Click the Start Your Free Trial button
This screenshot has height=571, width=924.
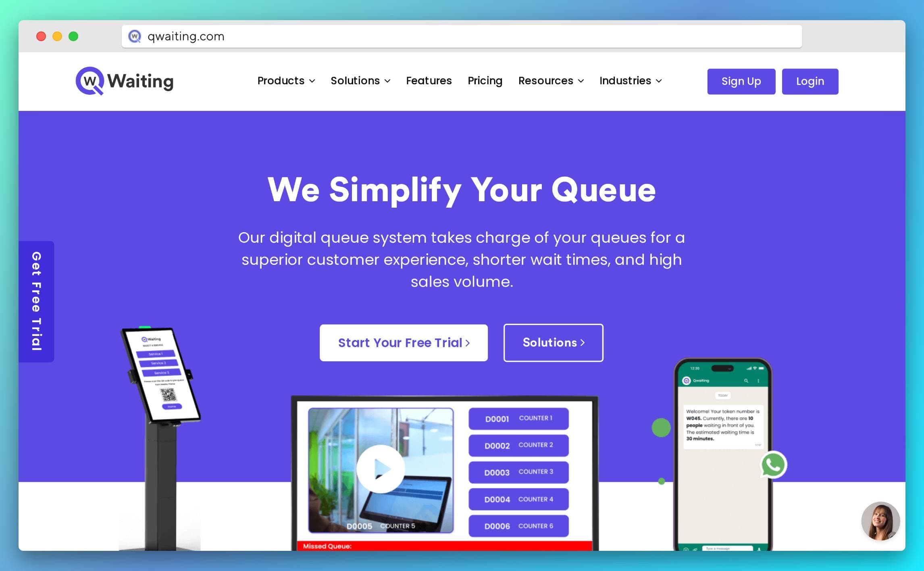coord(403,343)
